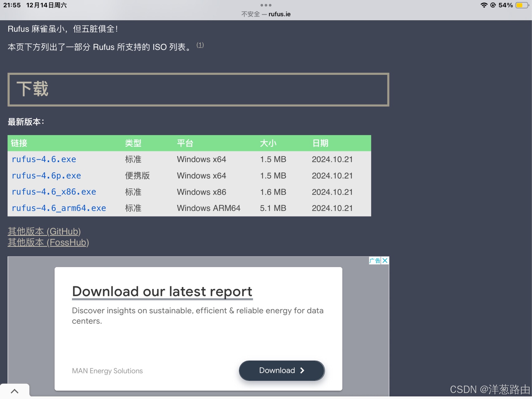The image size is (532, 399).
Task: Click the Windows ARM64 platform cell
Action: [209, 208]
